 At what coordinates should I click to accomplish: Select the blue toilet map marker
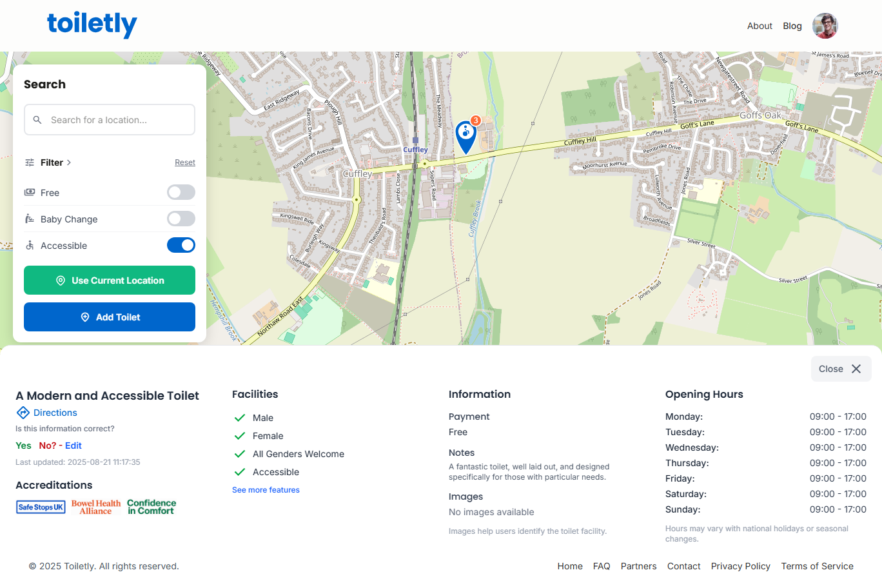coord(465,137)
